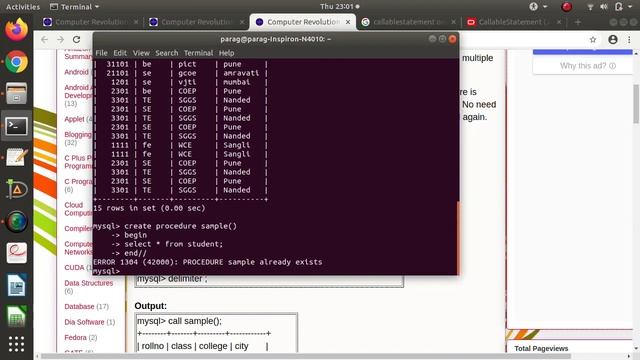This screenshot has height=360, width=640.
Task: Open the Dia Software category link
Action: [84, 322]
